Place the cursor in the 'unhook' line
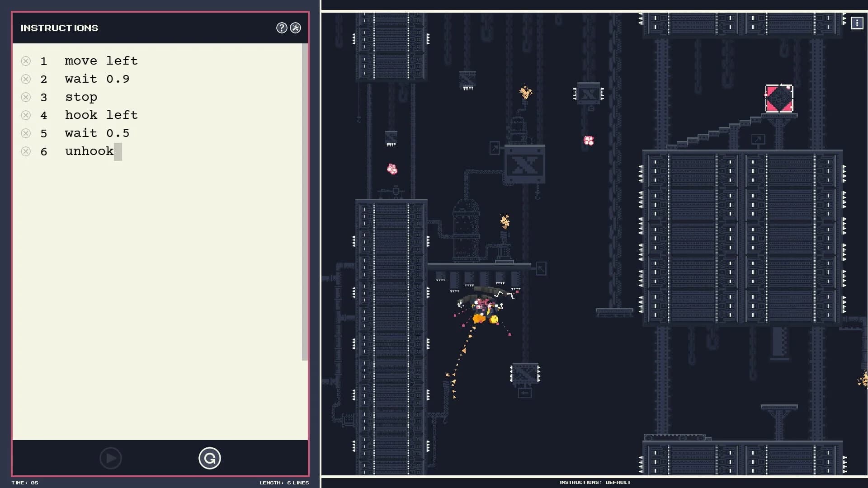 [89, 151]
